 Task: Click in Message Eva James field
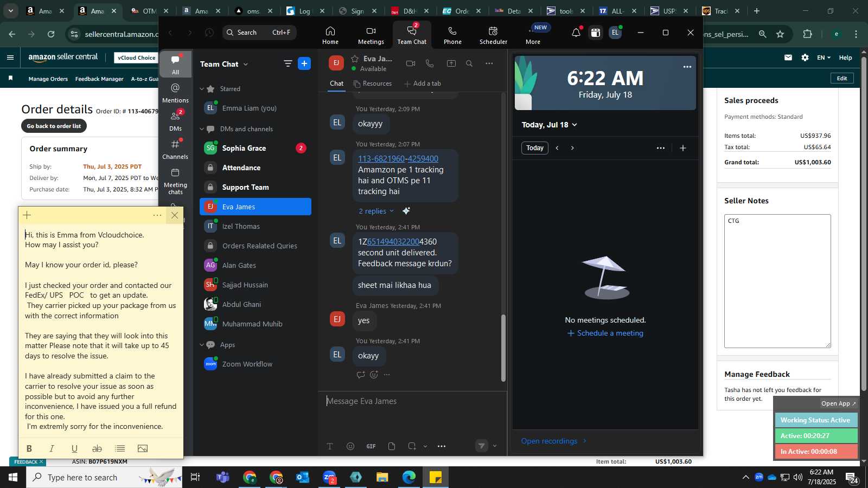pyautogui.click(x=412, y=401)
